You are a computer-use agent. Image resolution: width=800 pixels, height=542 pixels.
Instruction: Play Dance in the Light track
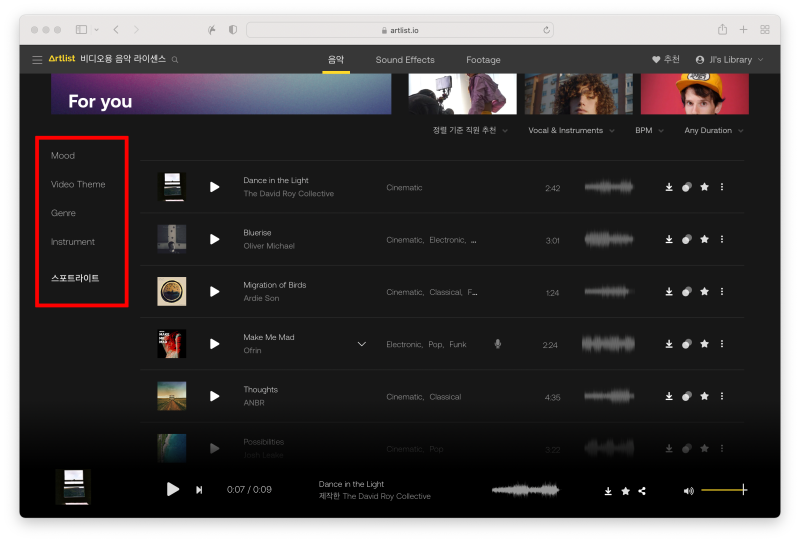point(215,187)
